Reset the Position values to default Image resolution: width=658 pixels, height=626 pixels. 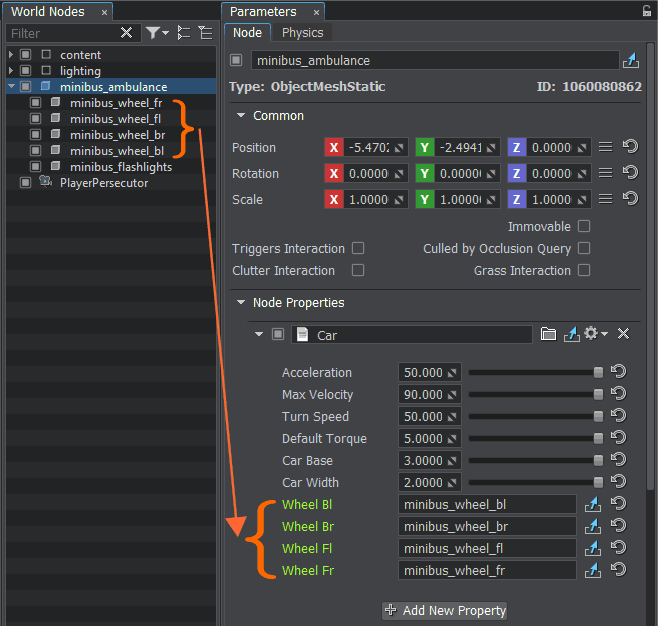(x=630, y=147)
